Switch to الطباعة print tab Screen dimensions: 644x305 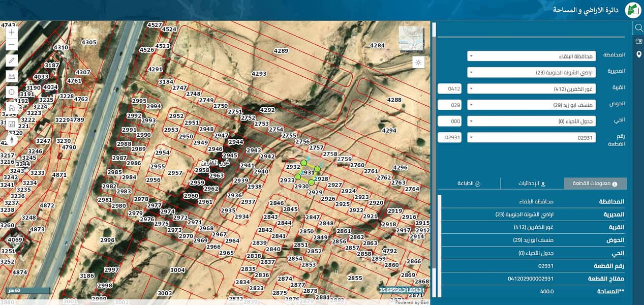pyautogui.click(x=469, y=184)
